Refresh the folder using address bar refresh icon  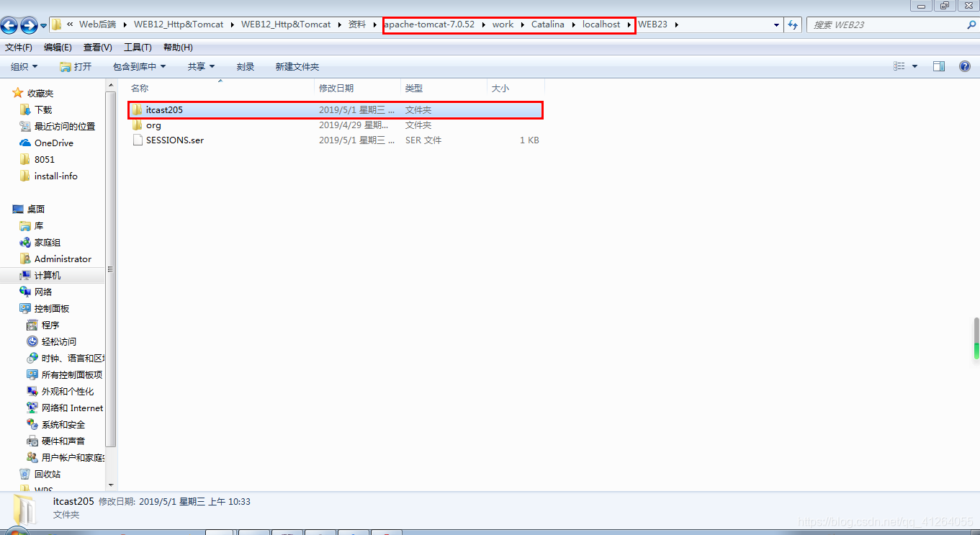[793, 24]
